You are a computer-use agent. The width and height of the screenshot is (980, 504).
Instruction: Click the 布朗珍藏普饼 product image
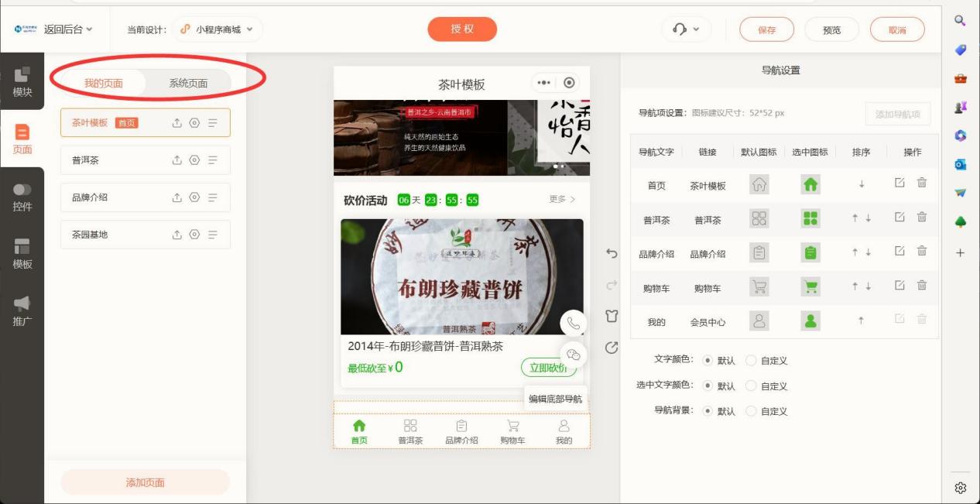pyautogui.click(x=461, y=276)
